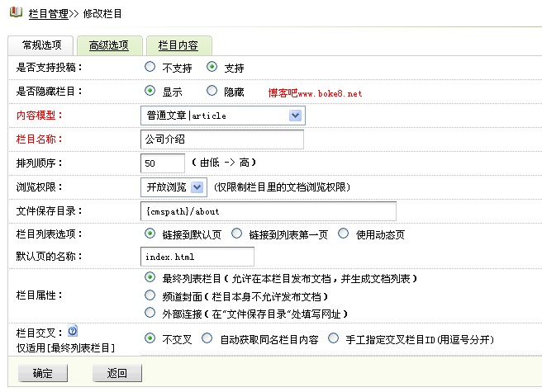Viewport: 542px width, 392px height.
Task: Select 频道封面 column attribute
Action: (x=150, y=295)
